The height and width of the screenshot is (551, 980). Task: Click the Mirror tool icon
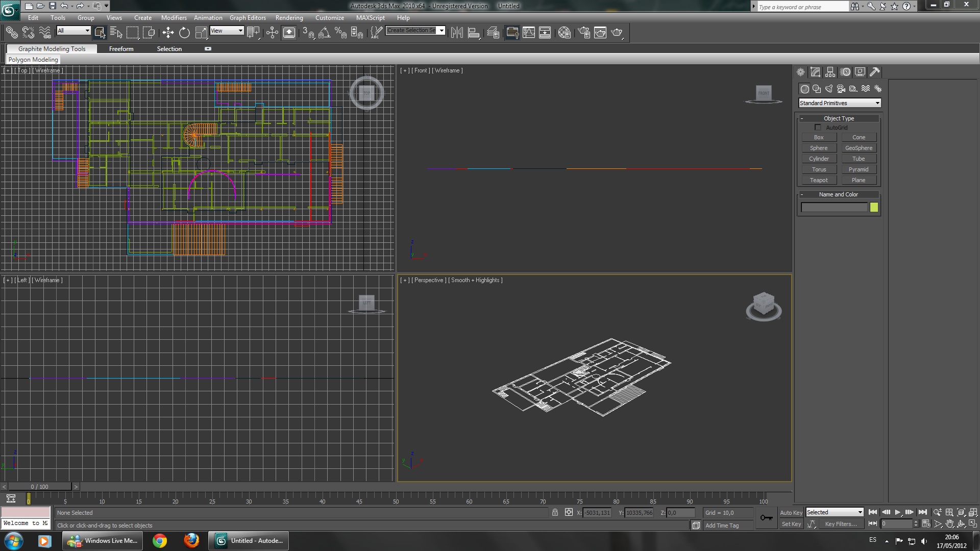click(457, 33)
